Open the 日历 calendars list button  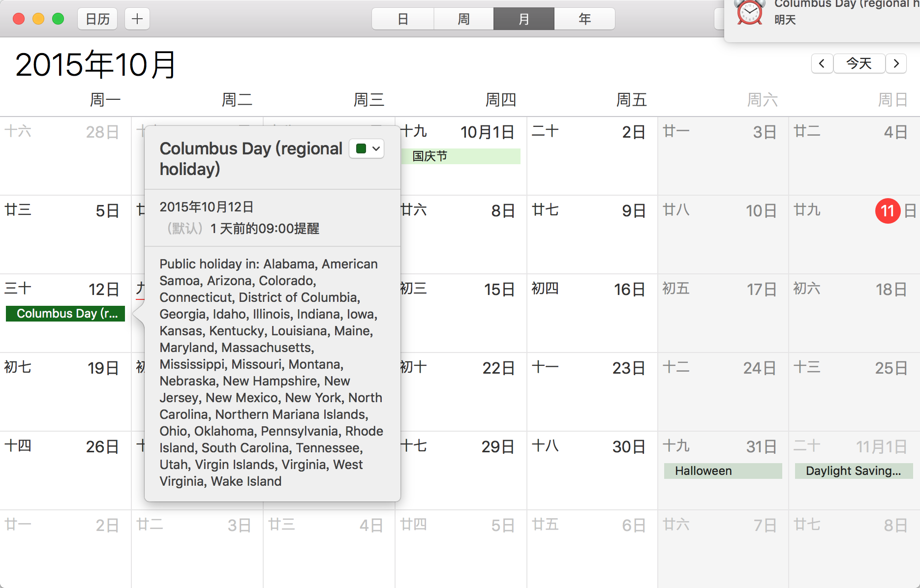pos(97,19)
